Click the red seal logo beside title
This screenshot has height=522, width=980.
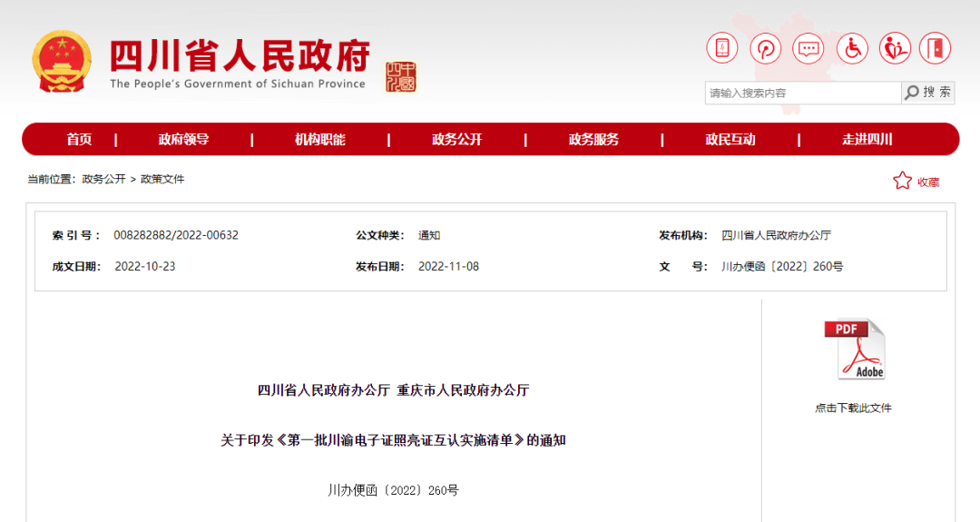tap(400, 77)
